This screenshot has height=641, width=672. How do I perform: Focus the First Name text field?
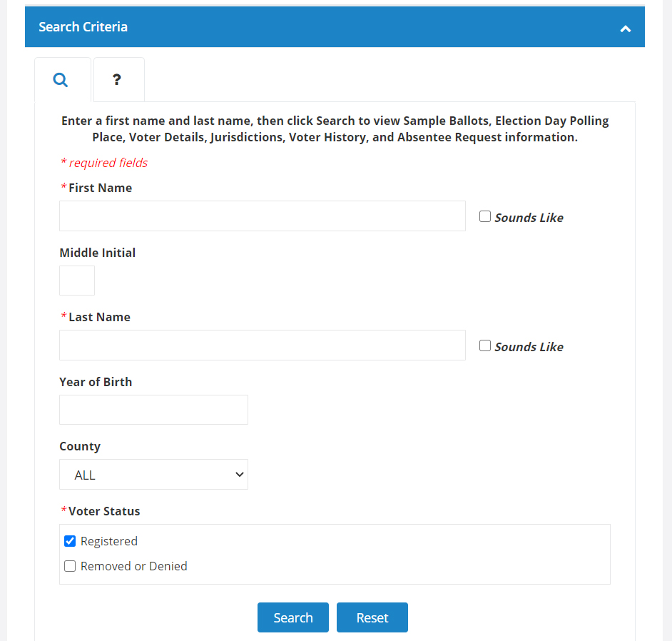[x=262, y=216]
